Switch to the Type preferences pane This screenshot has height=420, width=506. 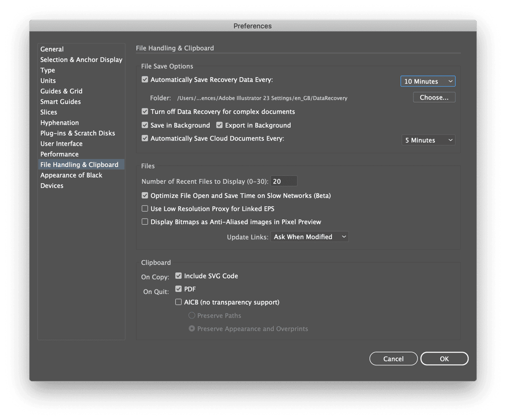[47, 70]
